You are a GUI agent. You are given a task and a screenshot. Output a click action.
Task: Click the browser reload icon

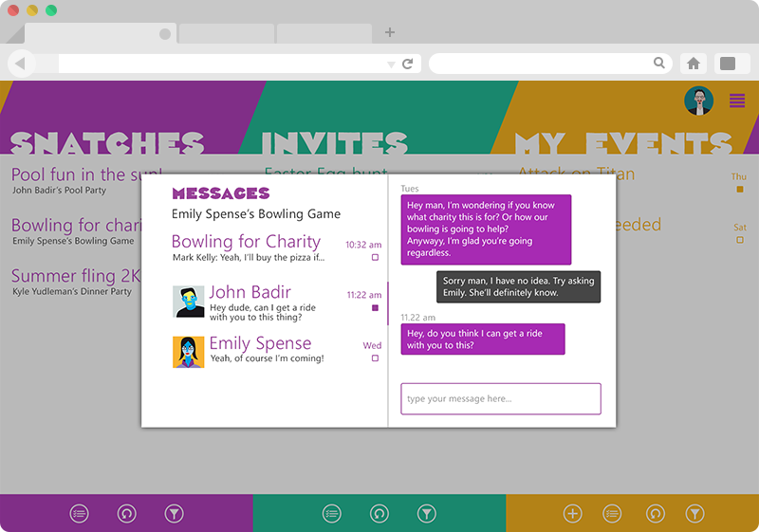coord(408,64)
